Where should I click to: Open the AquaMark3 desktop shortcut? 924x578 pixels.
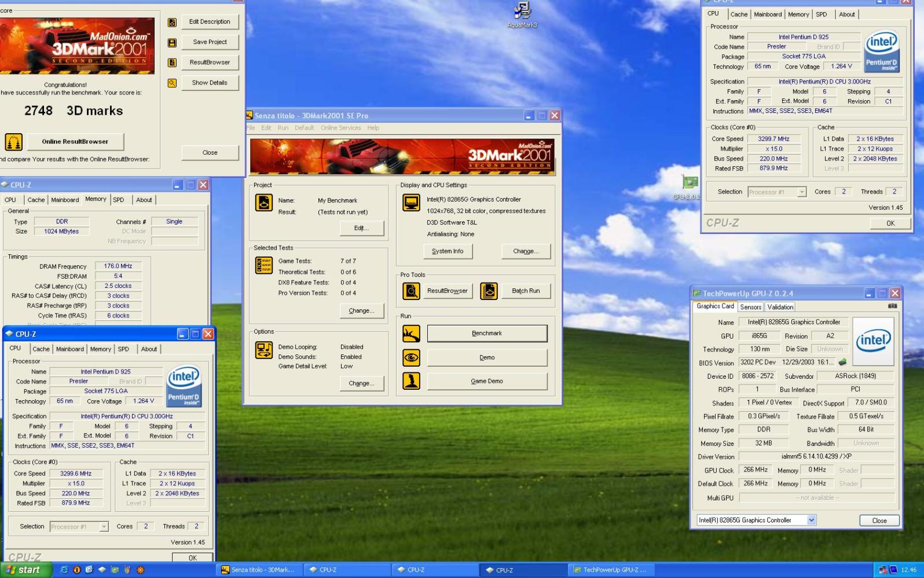tap(522, 15)
